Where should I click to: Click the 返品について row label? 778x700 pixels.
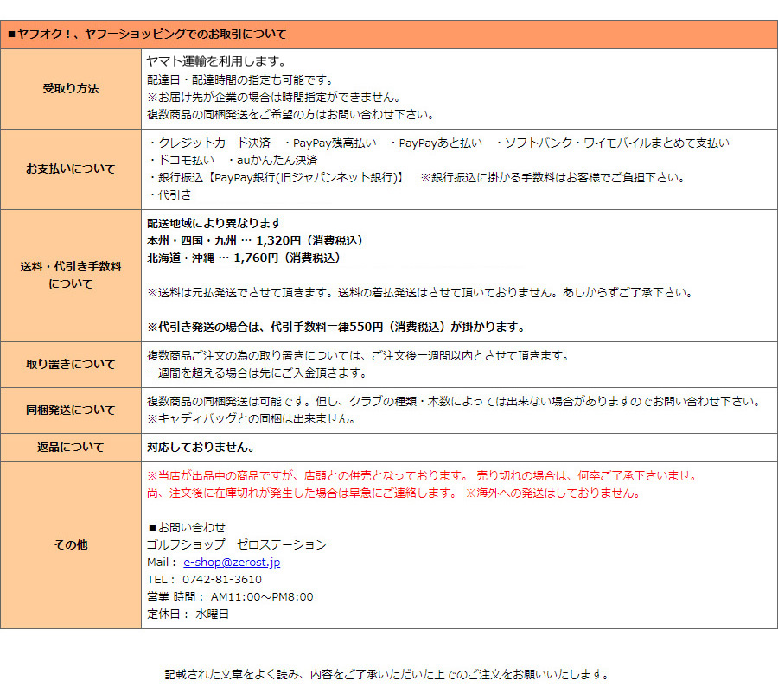(x=71, y=447)
